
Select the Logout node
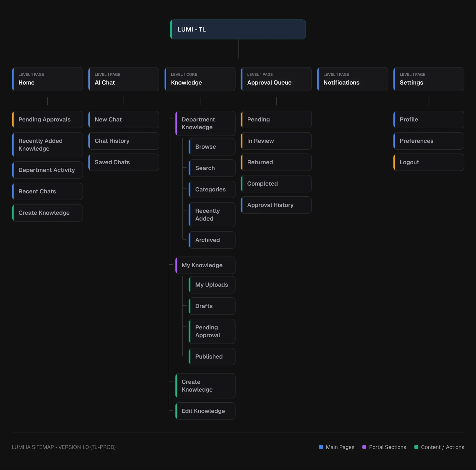point(429,162)
